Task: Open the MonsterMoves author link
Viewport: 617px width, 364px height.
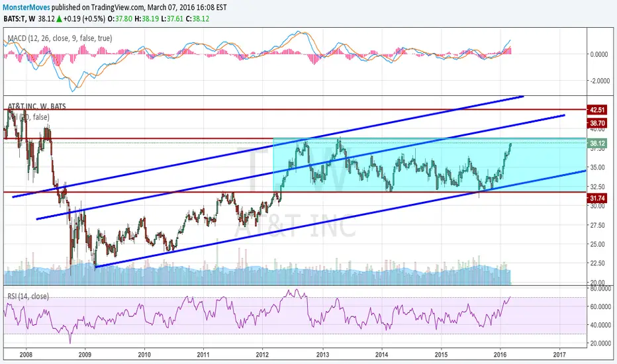Action: click(26, 7)
